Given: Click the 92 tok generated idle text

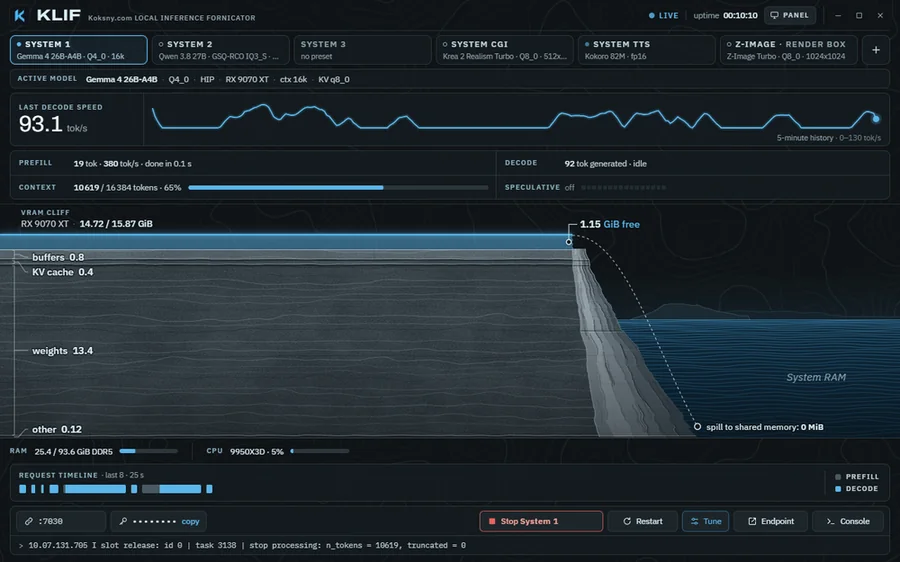Looking at the screenshot, I should (606, 164).
